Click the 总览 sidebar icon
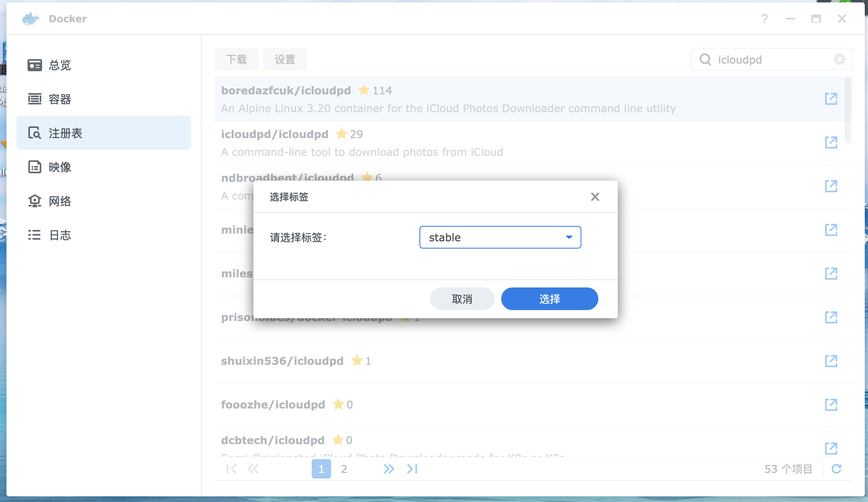 34,65
